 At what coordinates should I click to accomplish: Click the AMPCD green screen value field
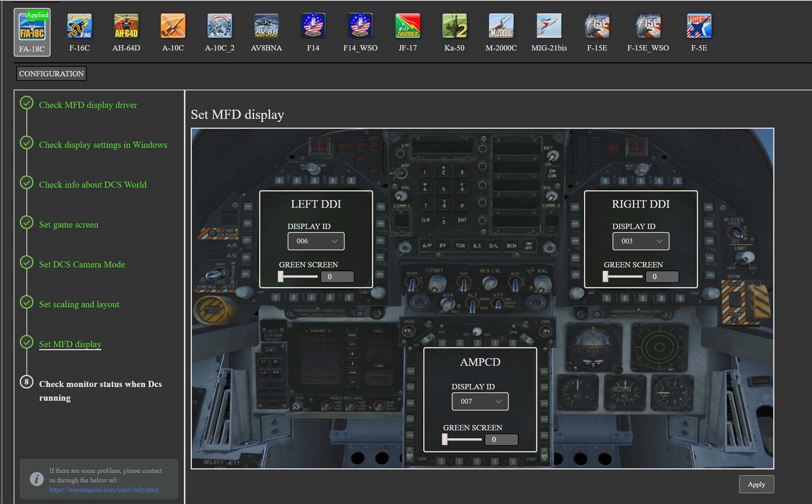pyautogui.click(x=501, y=440)
